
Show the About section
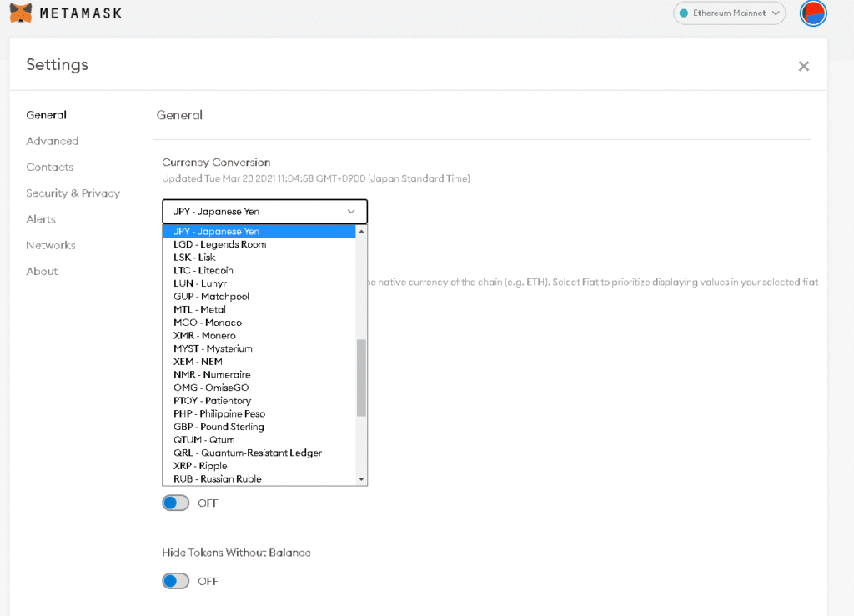42,271
